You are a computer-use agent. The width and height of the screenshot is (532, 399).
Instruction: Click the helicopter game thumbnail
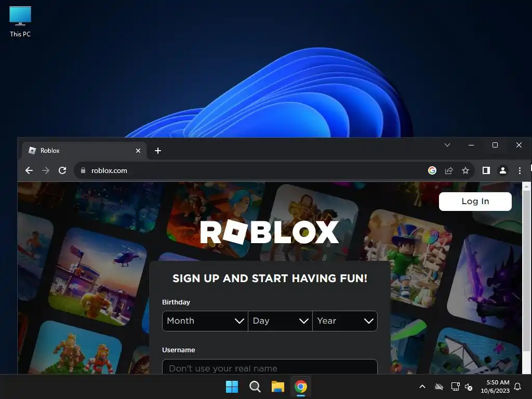click(x=98, y=276)
